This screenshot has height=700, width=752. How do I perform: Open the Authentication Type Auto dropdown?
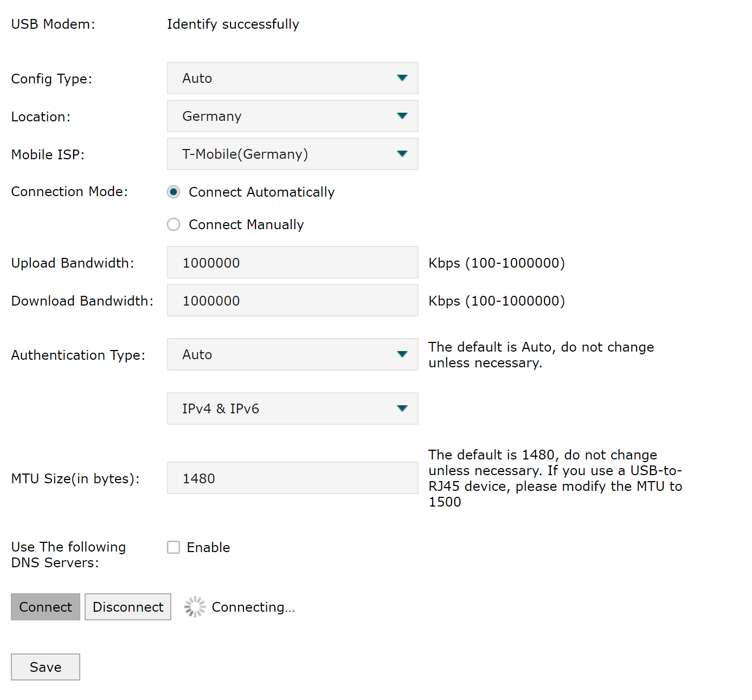(x=282, y=354)
